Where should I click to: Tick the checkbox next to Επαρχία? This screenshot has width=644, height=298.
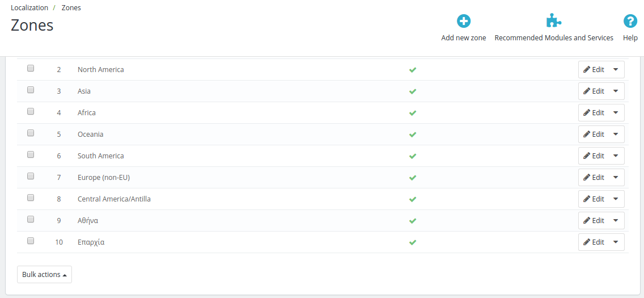tap(31, 241)
